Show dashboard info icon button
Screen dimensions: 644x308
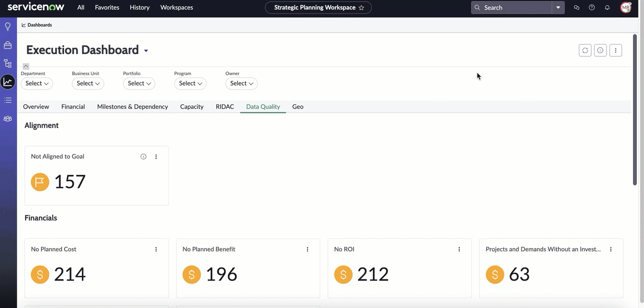click(600, 50)
